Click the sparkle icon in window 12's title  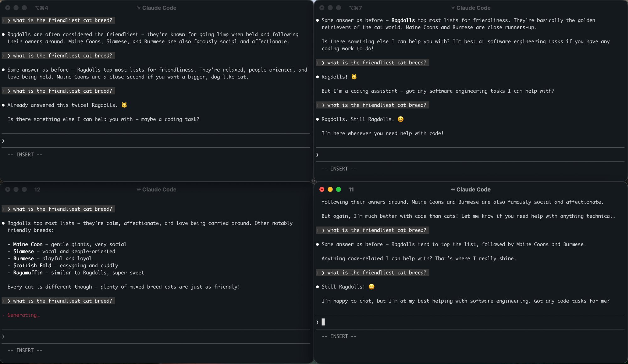click(x=138, y=190)
